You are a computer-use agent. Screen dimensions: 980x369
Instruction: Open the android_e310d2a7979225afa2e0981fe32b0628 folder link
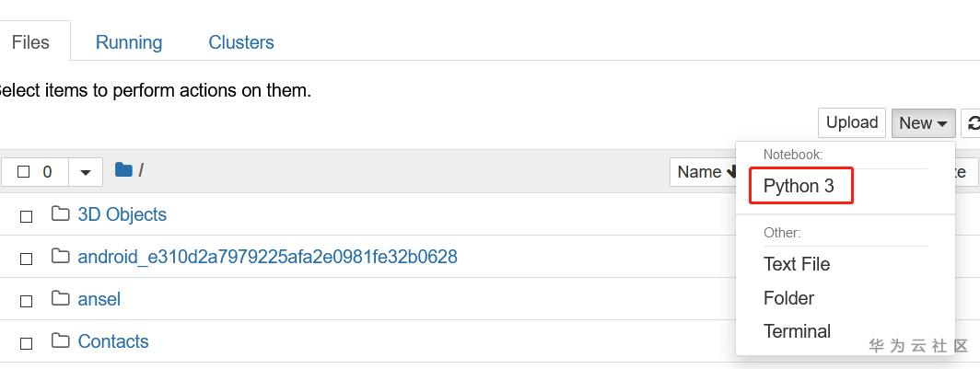[x=267, y=257]
